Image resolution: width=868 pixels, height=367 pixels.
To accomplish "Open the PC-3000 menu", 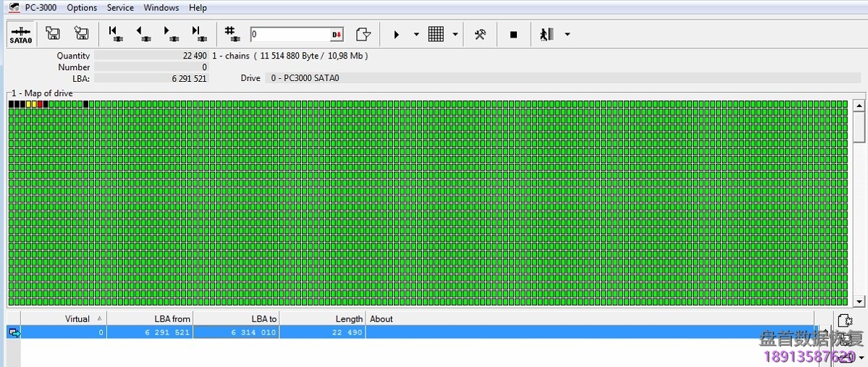I will [41, 8].
